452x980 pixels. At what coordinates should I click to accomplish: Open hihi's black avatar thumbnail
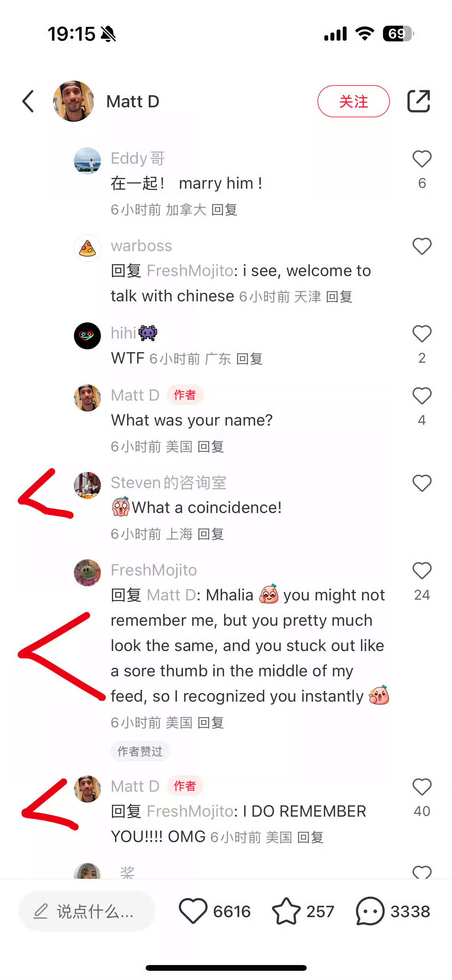(x=87, y=336)
